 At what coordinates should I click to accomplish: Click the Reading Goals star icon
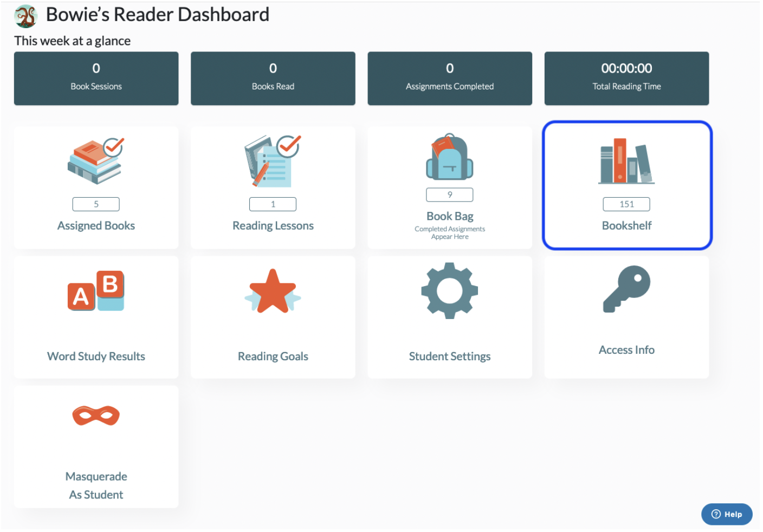(x=273, y=291)
